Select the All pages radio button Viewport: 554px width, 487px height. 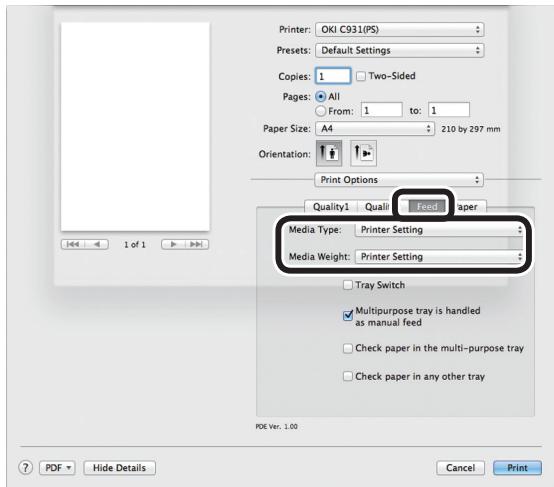[x=320, y=96]
